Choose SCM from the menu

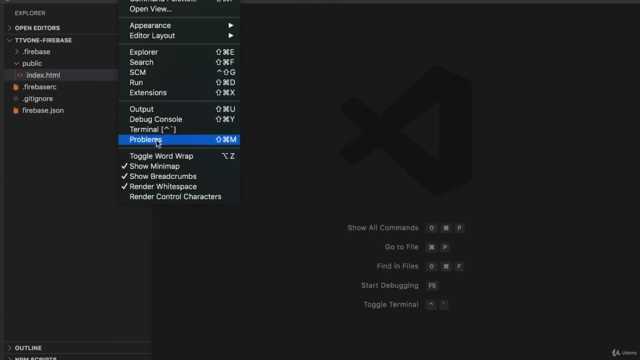[179, 72]
